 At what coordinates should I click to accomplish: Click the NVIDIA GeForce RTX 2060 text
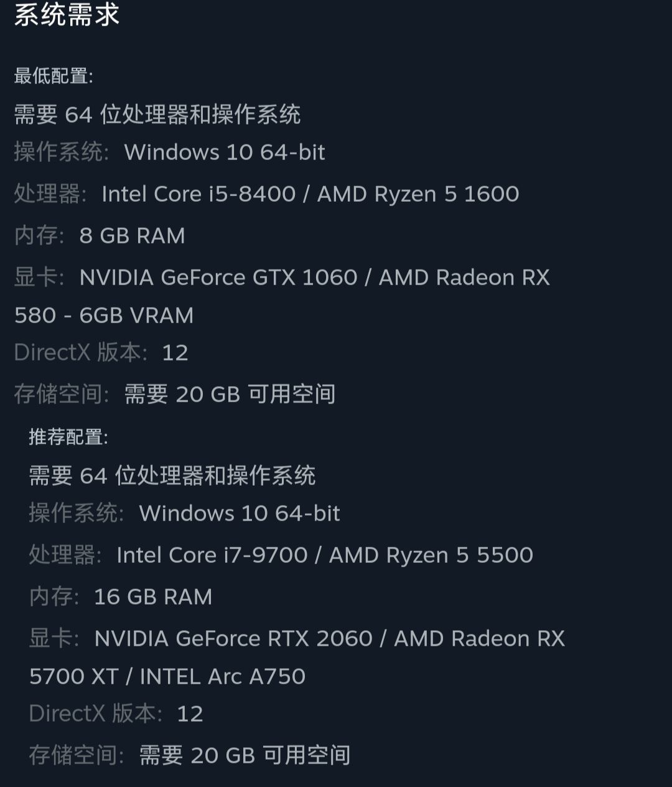233,639
